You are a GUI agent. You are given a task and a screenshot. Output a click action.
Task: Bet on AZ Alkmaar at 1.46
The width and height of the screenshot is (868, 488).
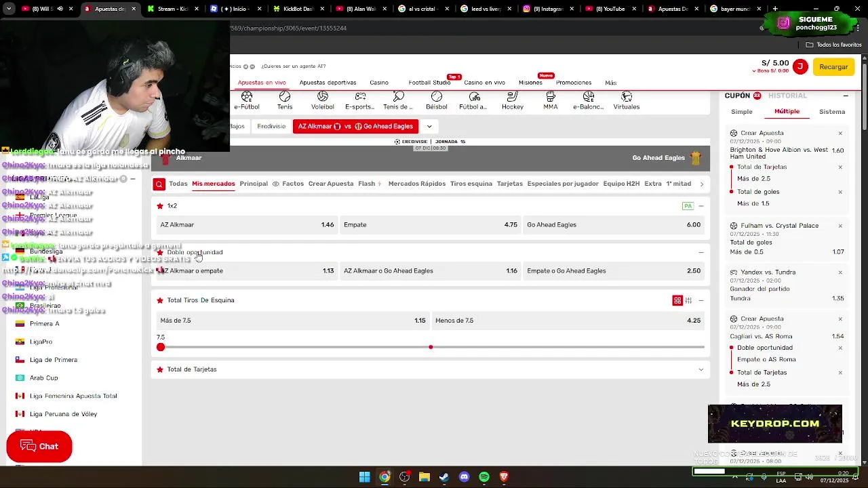pos(247,225)
